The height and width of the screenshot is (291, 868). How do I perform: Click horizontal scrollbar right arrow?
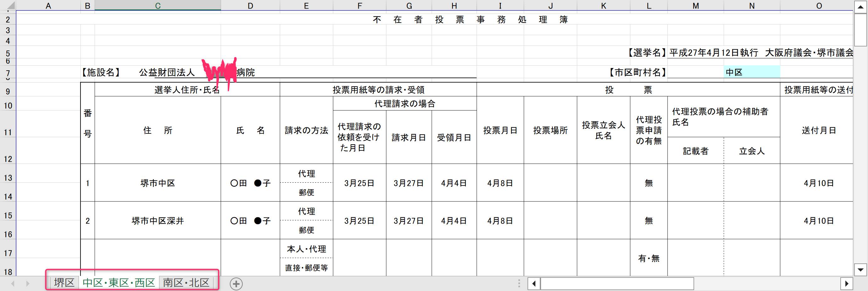pos(846,283)
